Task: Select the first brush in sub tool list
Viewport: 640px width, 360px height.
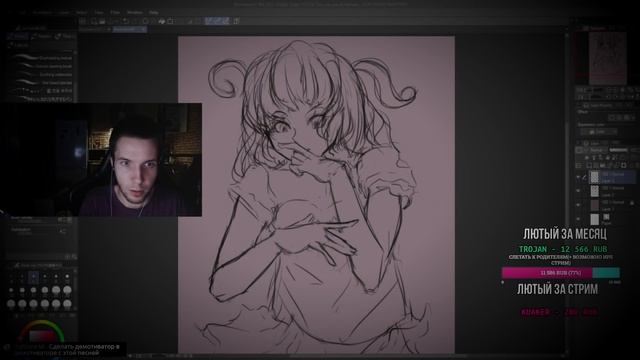Action: 41,58
